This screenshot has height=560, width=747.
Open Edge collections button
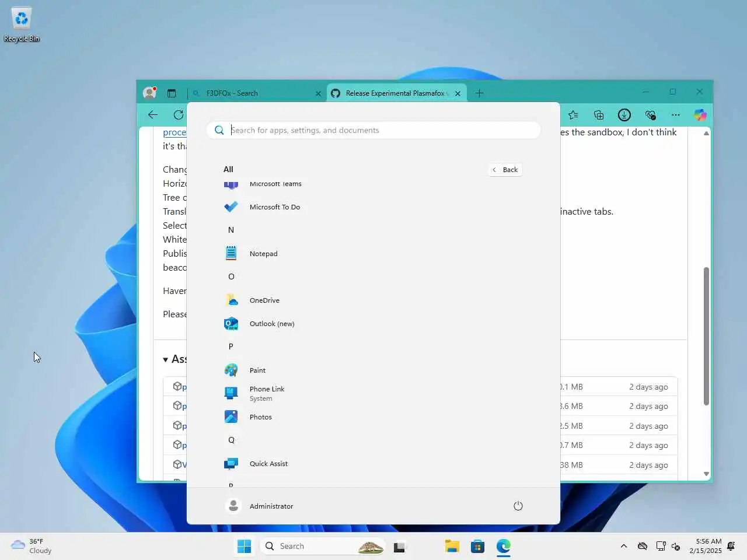599,115
